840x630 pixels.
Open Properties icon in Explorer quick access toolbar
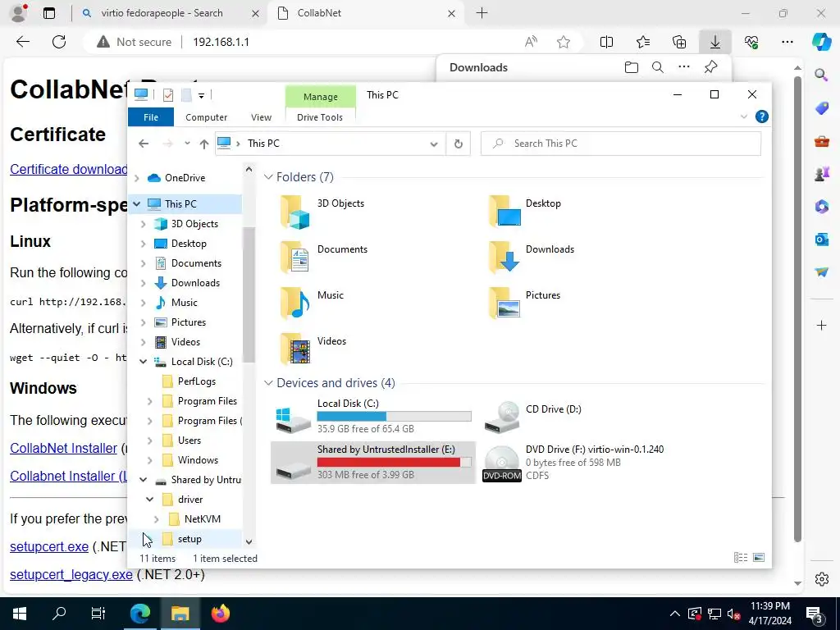(167, 95)
